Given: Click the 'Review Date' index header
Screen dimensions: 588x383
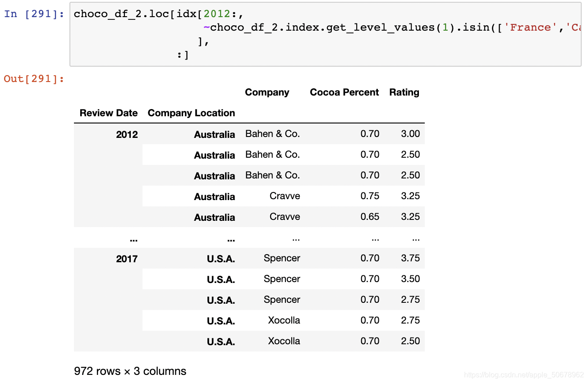Looking at the screenshot, I should click(x=109, y=113).
